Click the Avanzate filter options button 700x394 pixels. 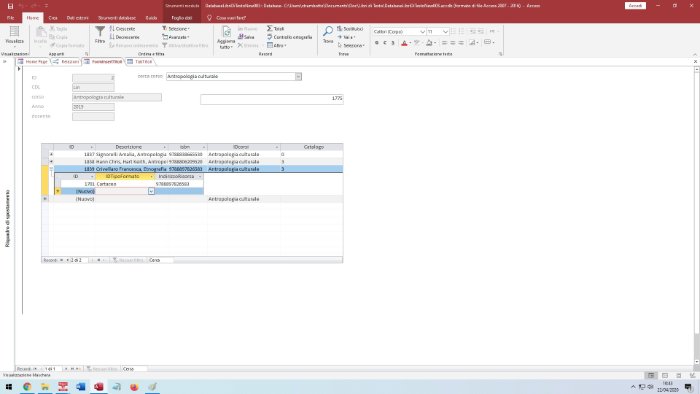coord(175,37)
